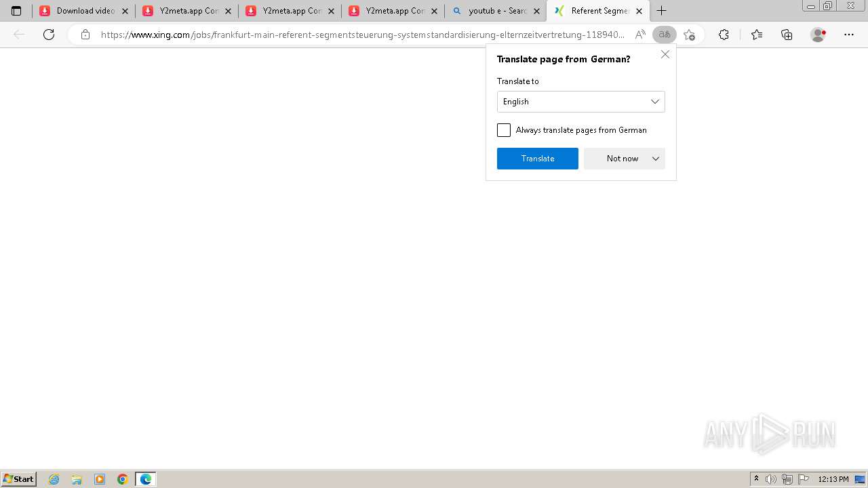Click the 12:13 PM clock
This screenshot has width=868, height=488.
tap(833, 479)
